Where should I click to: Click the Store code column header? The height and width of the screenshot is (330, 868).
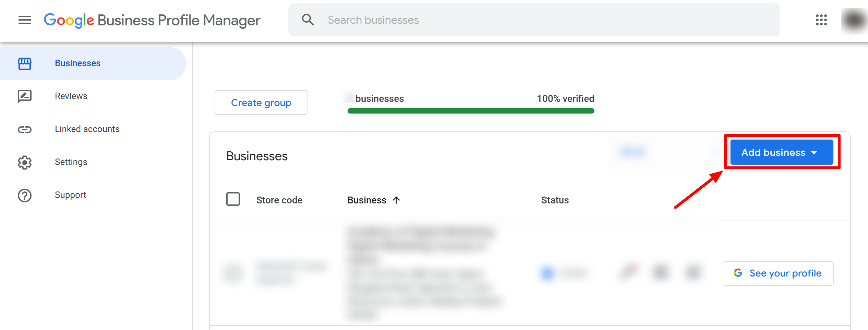pyautogui.click(x=279, y=200)
